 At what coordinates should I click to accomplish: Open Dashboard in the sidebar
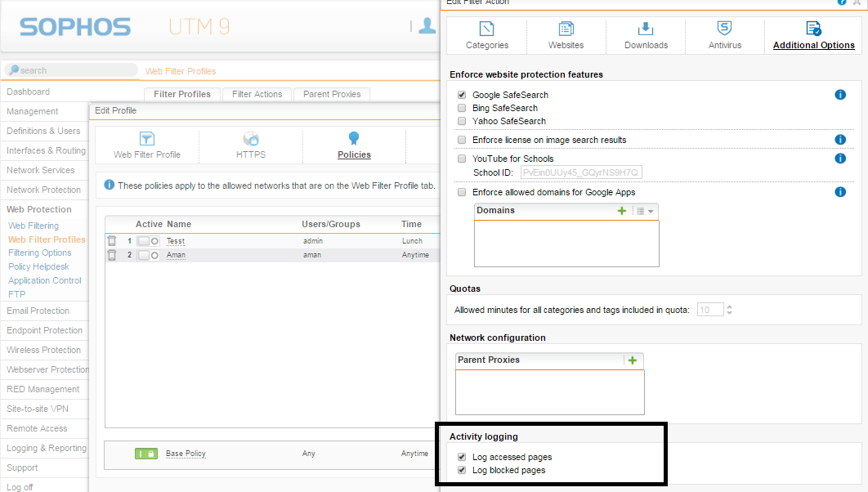coord(29,92)
